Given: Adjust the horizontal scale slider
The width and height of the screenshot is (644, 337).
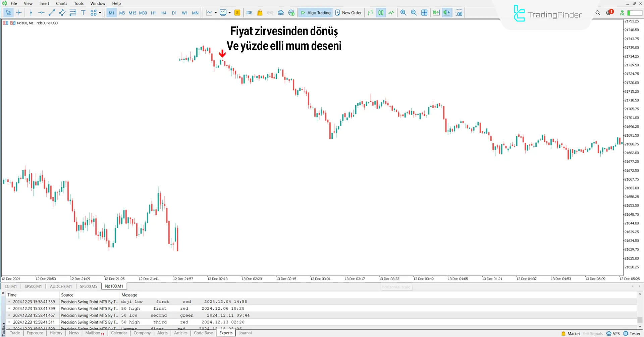Looking at the screenshot, I should pyautogui.click(x=396, y=287).
